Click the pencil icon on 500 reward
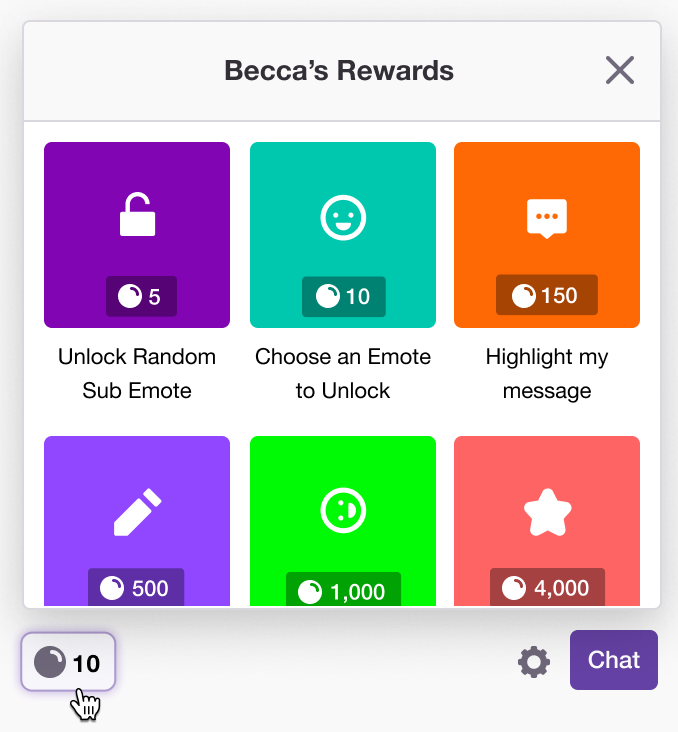Image resolution: width=678 pixels, height=732 pixels. [137, 512]
